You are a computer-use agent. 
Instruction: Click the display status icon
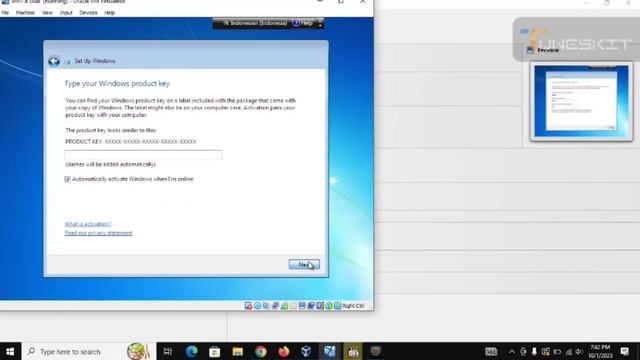(x=302, y=306)
